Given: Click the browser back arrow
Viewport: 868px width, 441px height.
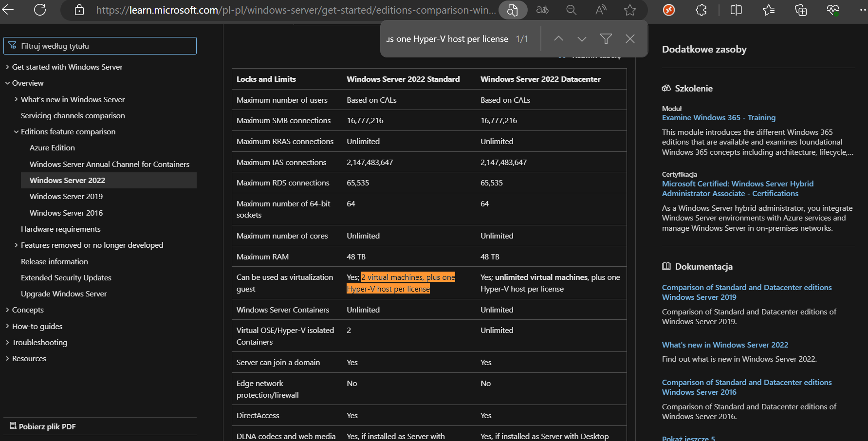Looking at the screenshot, I should 8,10.
